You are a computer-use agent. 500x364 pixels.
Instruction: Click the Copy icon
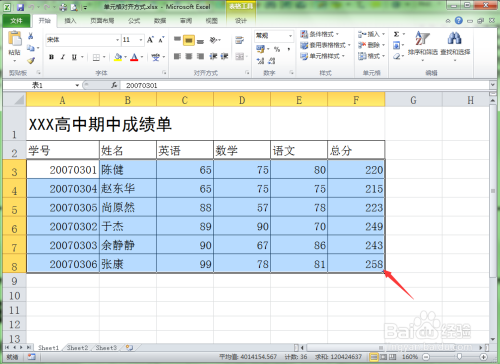click(30, 48)
